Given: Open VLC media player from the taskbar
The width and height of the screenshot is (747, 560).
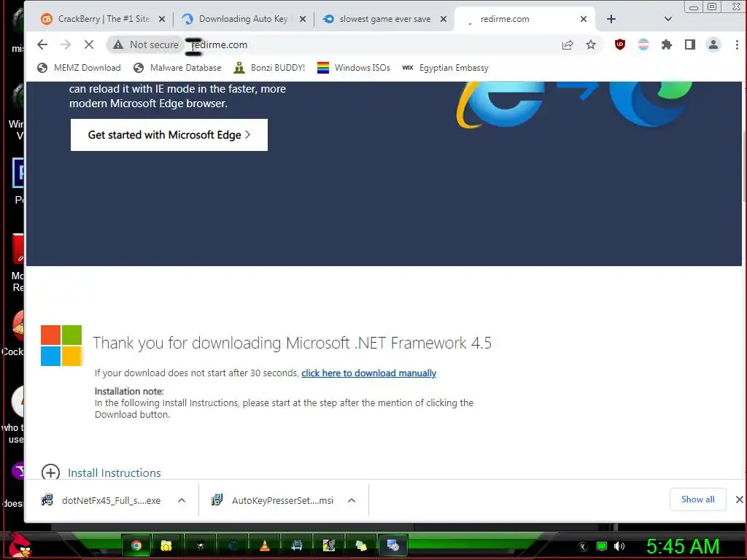Looking at the screenshot, I should click(x=265, y=545).
